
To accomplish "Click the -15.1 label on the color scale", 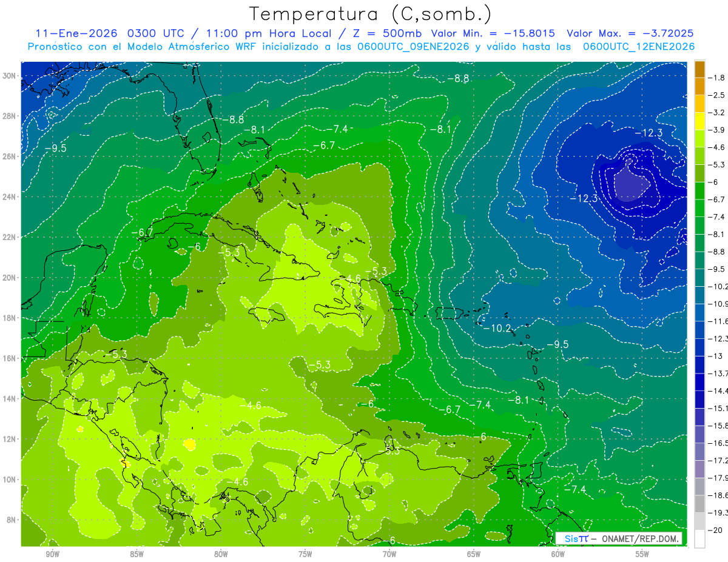I will 718,409.
